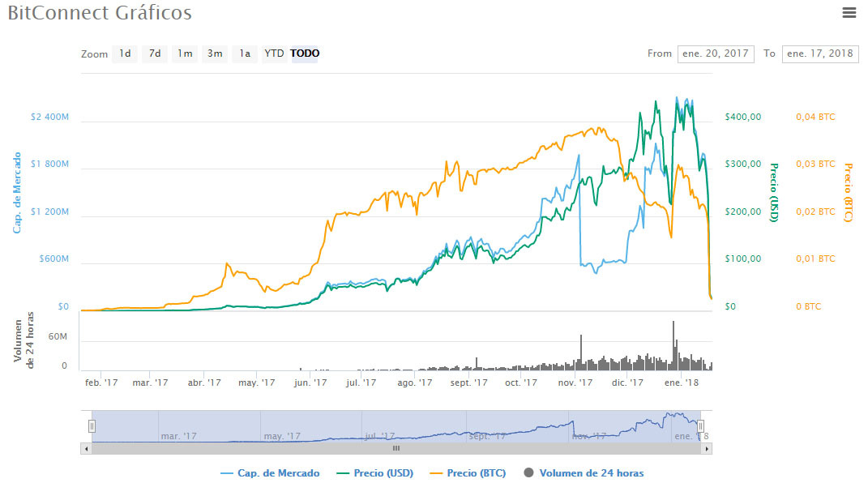The image size is (868, 483).
Task: Switch to the YTD zoom view
Action: click(x=274, y=53)
